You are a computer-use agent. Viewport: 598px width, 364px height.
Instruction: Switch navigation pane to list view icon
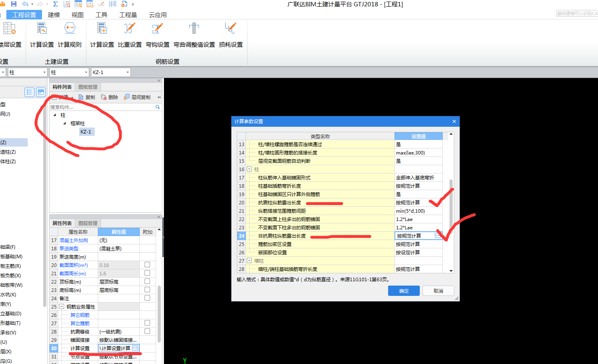coord(29,92)
